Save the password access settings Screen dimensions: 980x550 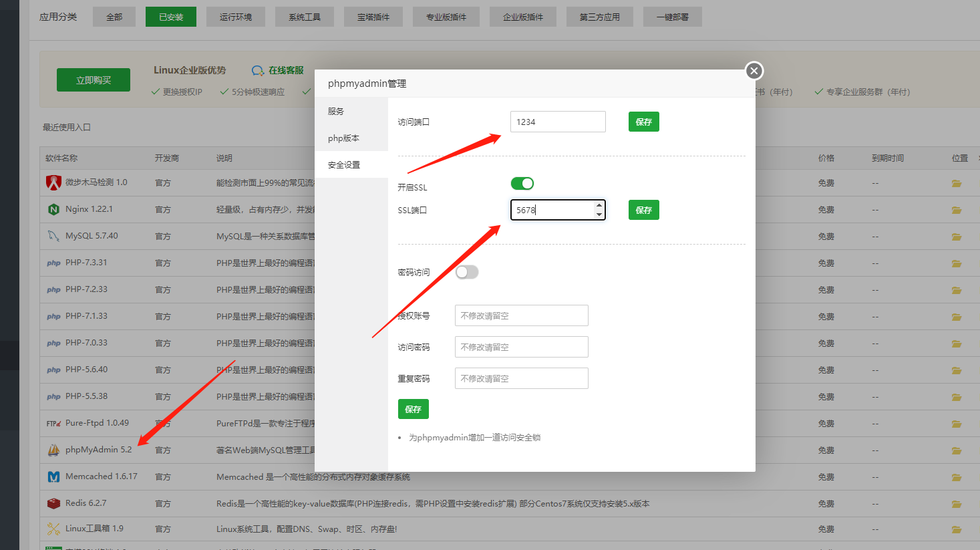414,409
